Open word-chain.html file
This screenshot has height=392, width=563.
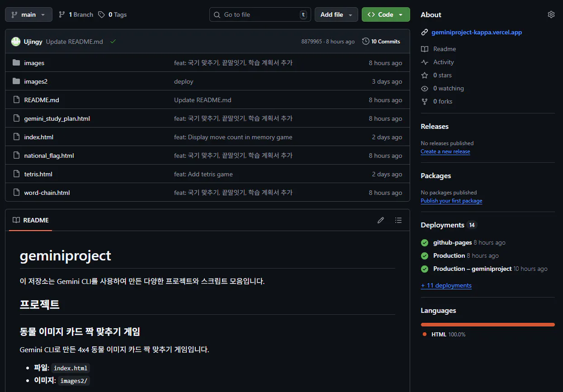click(47, 193)
